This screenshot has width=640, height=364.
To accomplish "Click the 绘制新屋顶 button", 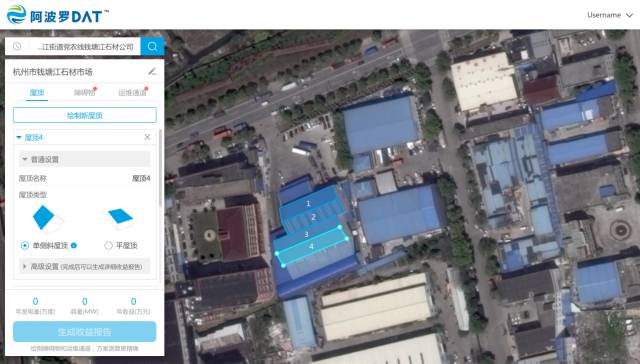I will (84, 115).
